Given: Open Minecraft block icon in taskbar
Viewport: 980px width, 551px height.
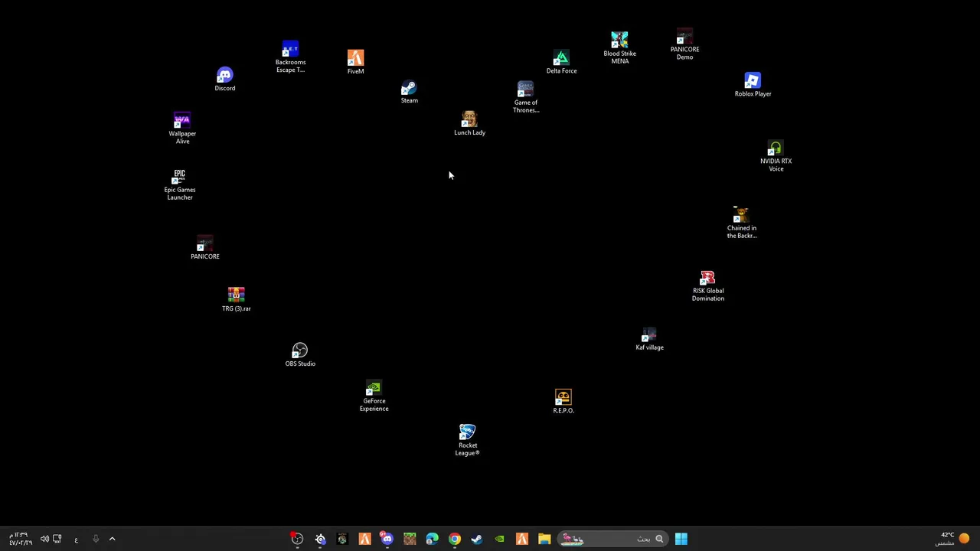Looking at the screenshot, I should (x=410, y=539).
